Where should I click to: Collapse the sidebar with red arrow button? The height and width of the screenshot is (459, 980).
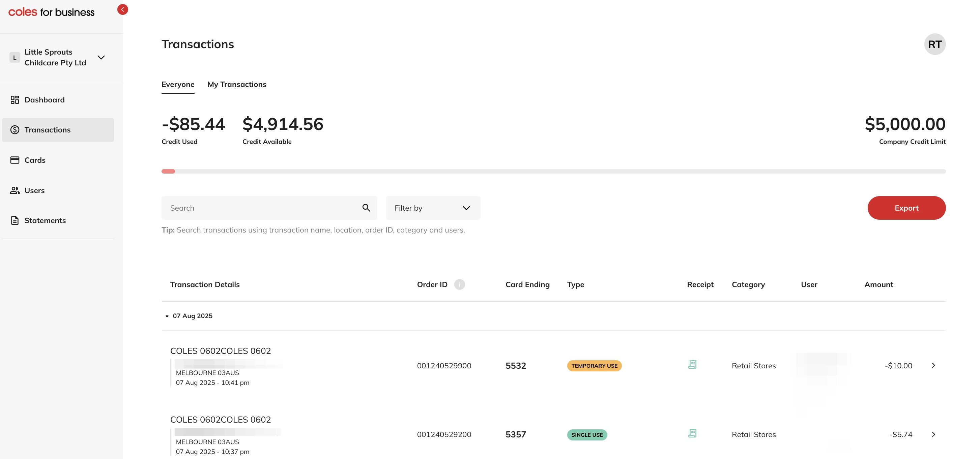(x=122, y=9)
